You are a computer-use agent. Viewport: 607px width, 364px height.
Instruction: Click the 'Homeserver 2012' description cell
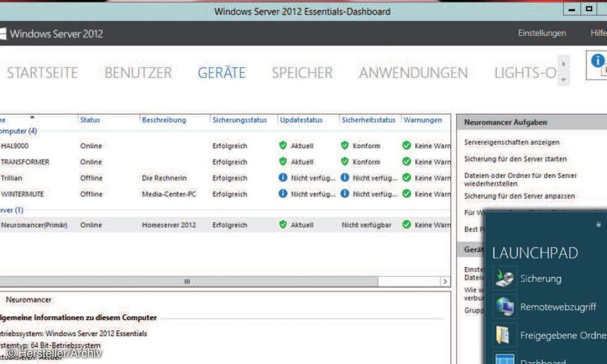pyautogui.click(x=169, y=225)
